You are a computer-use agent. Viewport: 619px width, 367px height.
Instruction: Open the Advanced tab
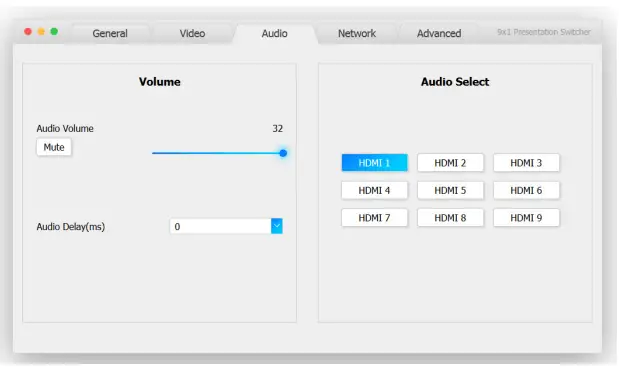[439, 34]
